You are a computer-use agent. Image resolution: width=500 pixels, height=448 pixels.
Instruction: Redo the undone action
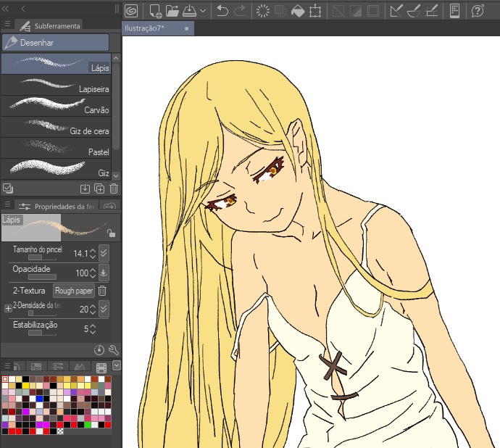240,11
